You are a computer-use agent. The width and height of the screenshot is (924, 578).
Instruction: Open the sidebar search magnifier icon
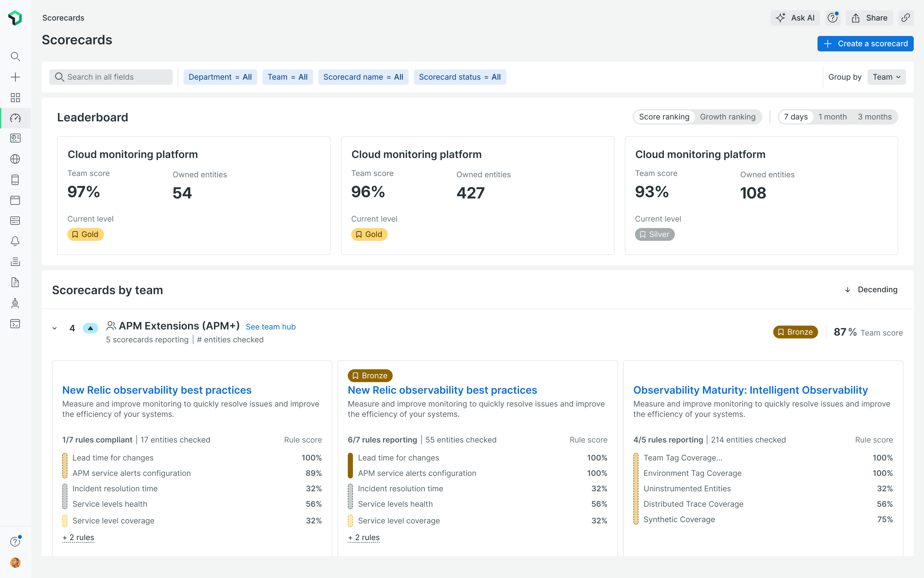tap(15, 57)
